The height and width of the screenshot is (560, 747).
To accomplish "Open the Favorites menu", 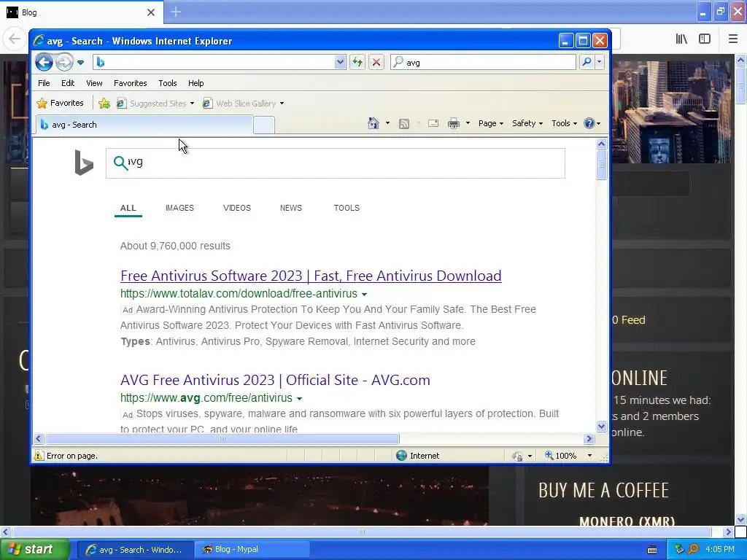I will [x=130, y=83].
